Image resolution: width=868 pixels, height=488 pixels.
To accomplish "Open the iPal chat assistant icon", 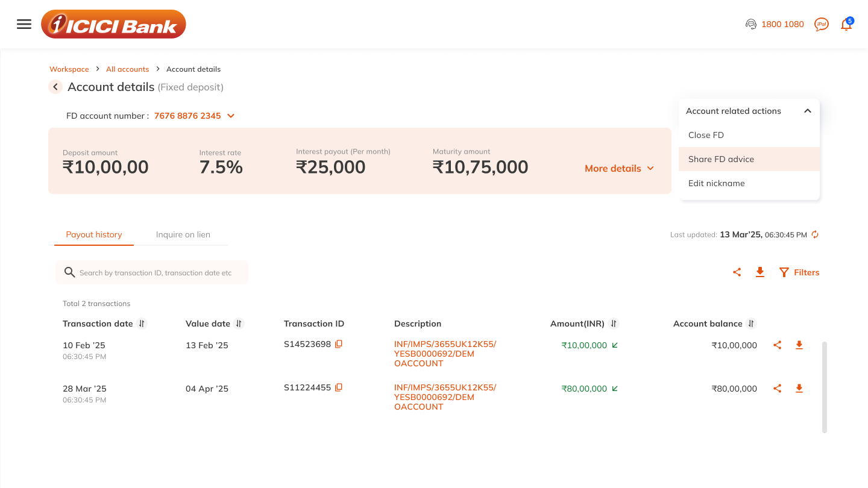I will [x=821, y=24].
